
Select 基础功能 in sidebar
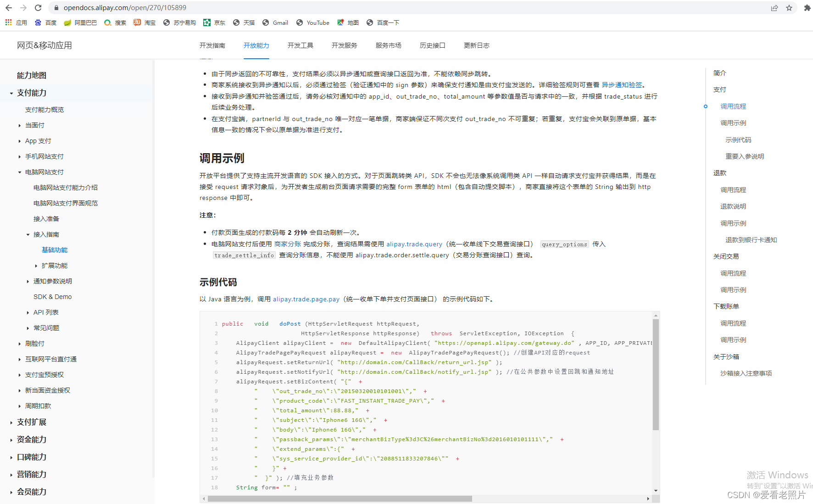coord(55,250)
